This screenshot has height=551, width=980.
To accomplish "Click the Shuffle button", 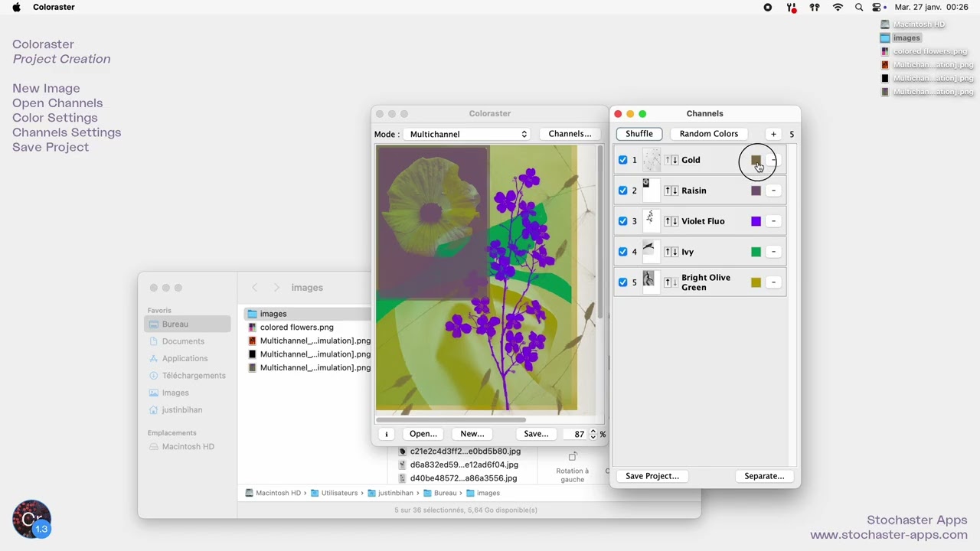I will tap(639, 134).
